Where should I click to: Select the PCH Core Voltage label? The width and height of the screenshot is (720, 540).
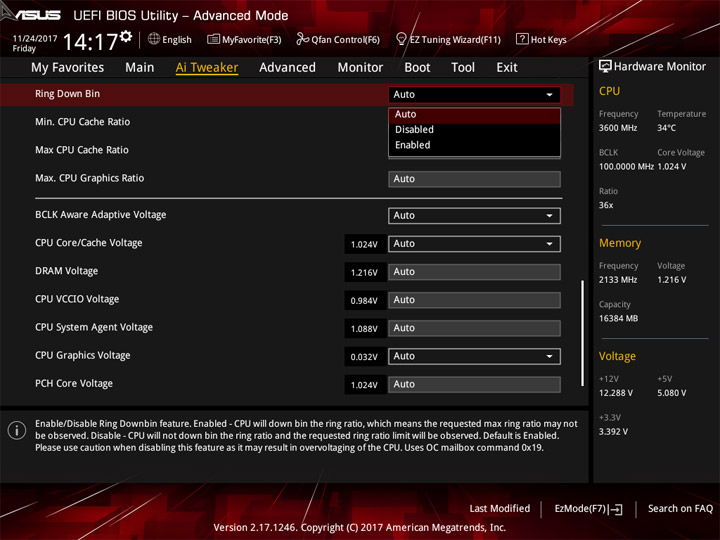point(74,383)
